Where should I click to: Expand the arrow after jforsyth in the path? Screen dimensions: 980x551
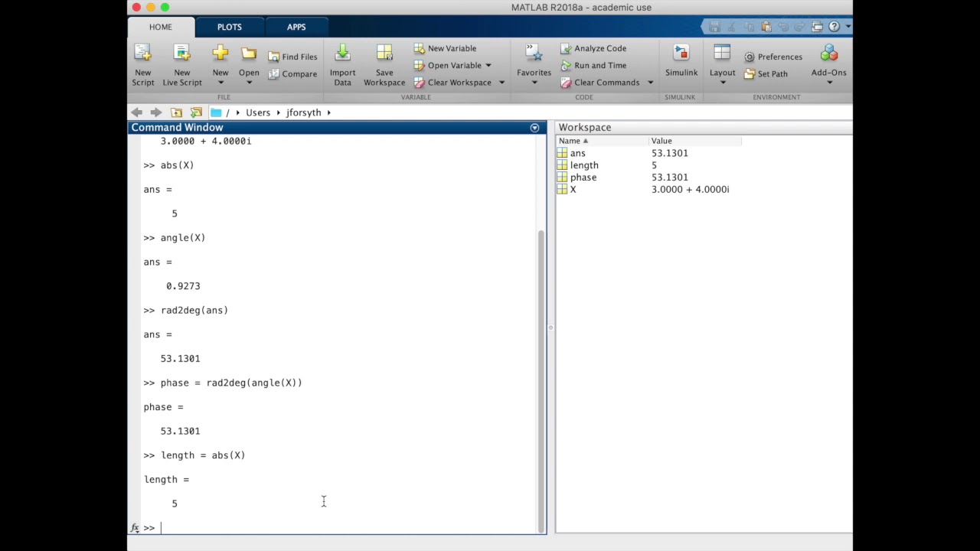[x=329, y=112]
